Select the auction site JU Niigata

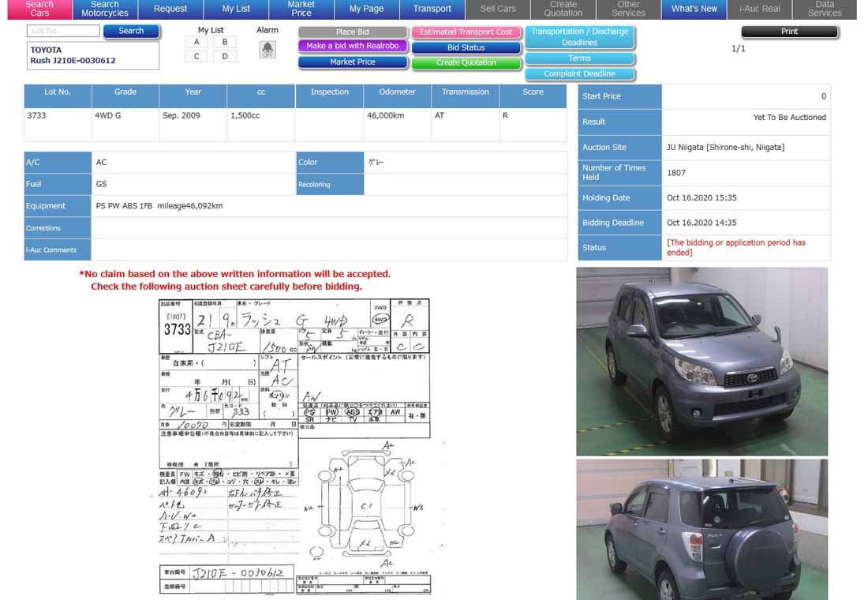coord(725,148)
